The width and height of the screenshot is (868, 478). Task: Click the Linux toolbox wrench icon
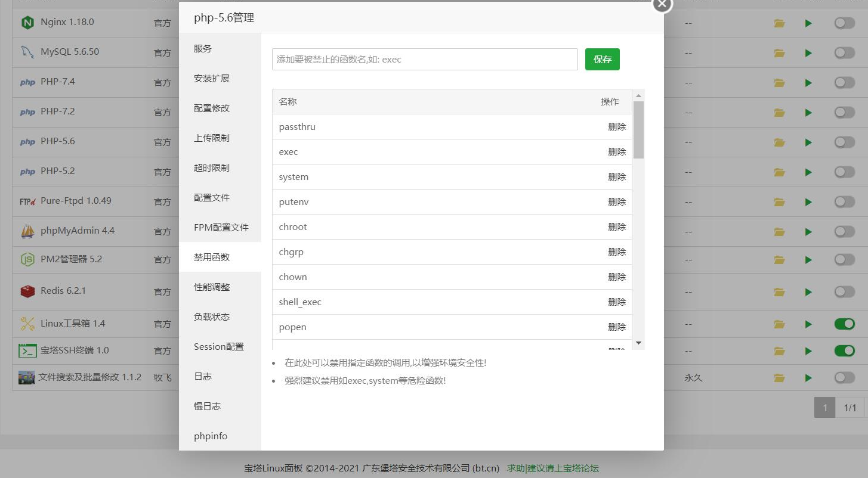pyautogui.click(x=27, y=324)
